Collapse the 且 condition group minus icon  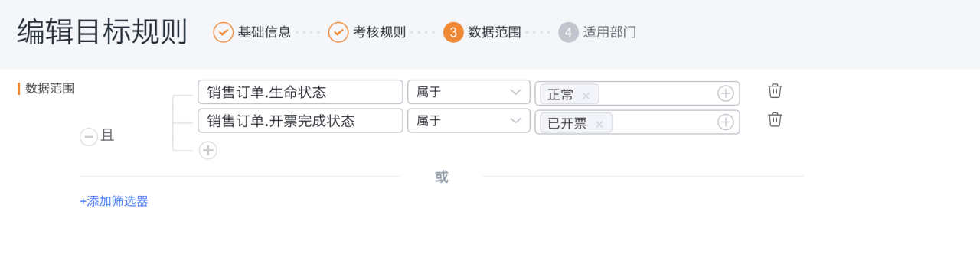click(x=89, y=136)
